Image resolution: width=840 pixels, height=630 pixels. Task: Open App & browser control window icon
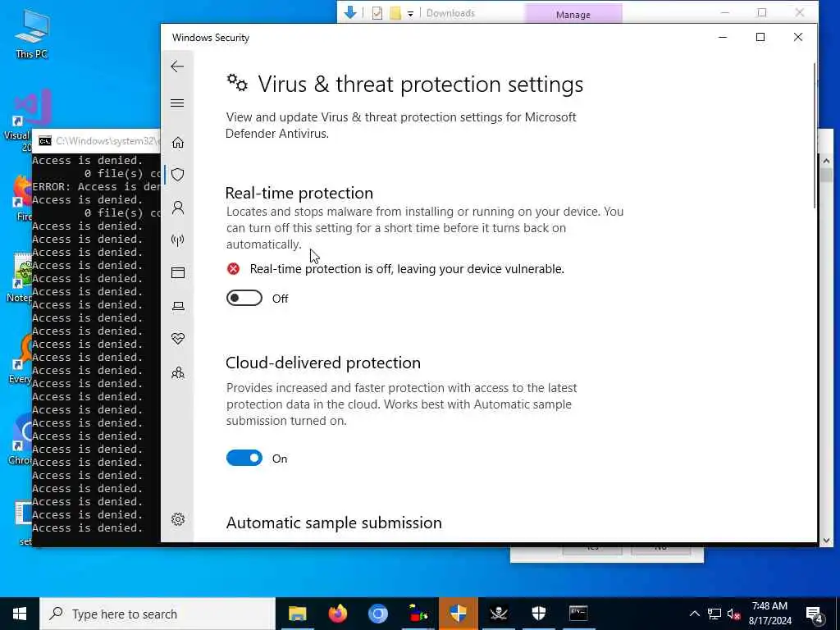tap(178, 272)
